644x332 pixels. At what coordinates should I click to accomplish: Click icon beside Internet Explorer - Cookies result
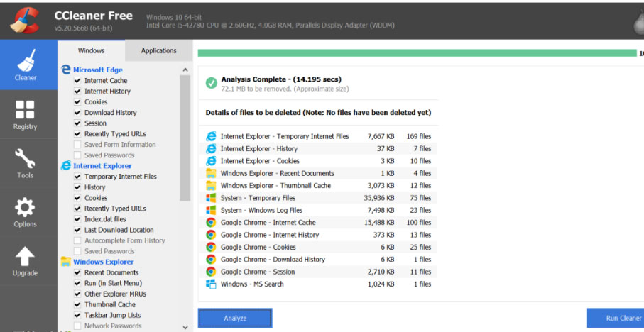(211, 161)
